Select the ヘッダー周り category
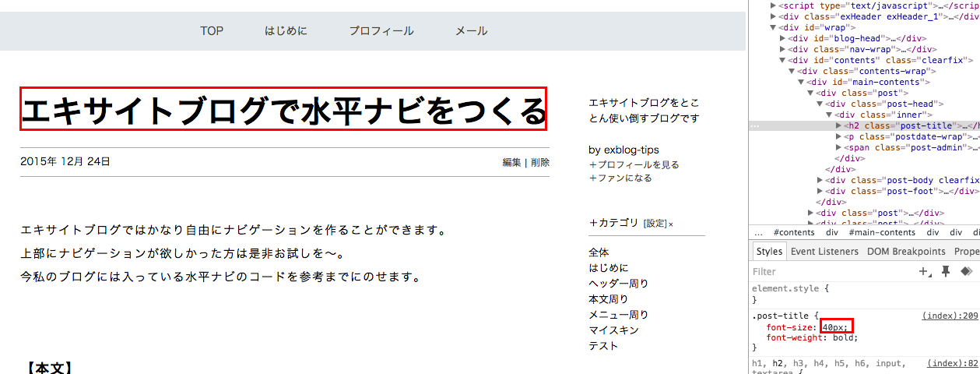This screenshot has height=374, width=980. tap(619, 284)
